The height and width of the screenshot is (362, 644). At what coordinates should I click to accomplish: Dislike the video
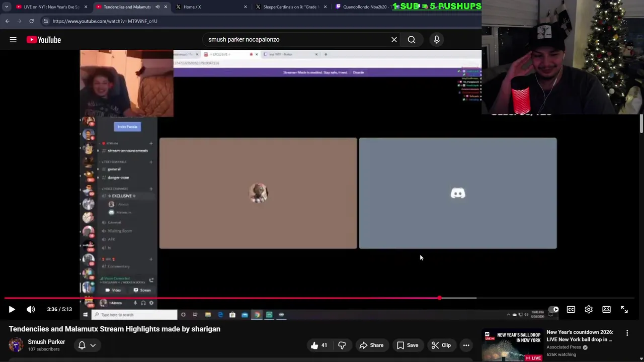click(342, 345)
